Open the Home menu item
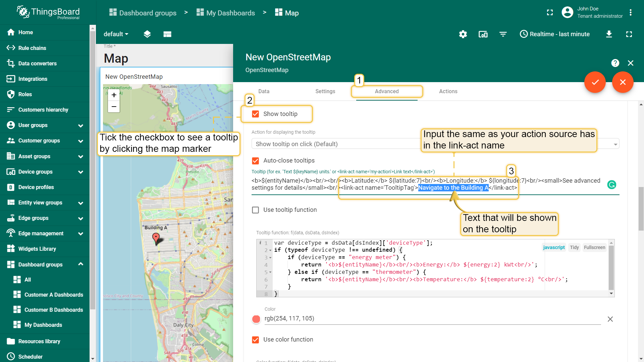This screenshot has width=644, height=362. click(x=45, y=32)
